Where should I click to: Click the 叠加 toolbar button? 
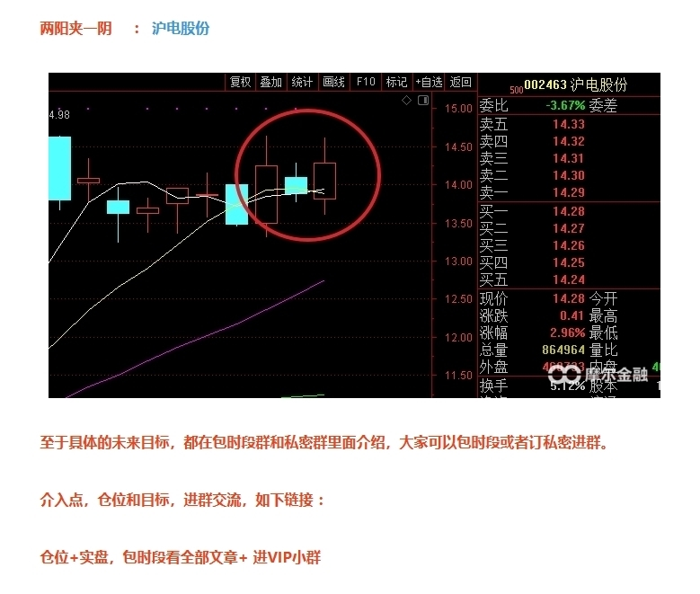[x=271, y=82]
